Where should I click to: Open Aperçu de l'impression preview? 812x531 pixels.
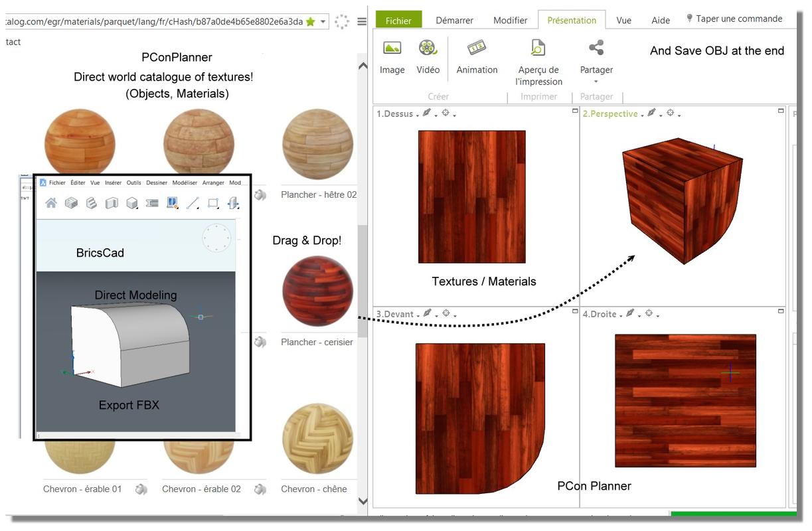538,48
